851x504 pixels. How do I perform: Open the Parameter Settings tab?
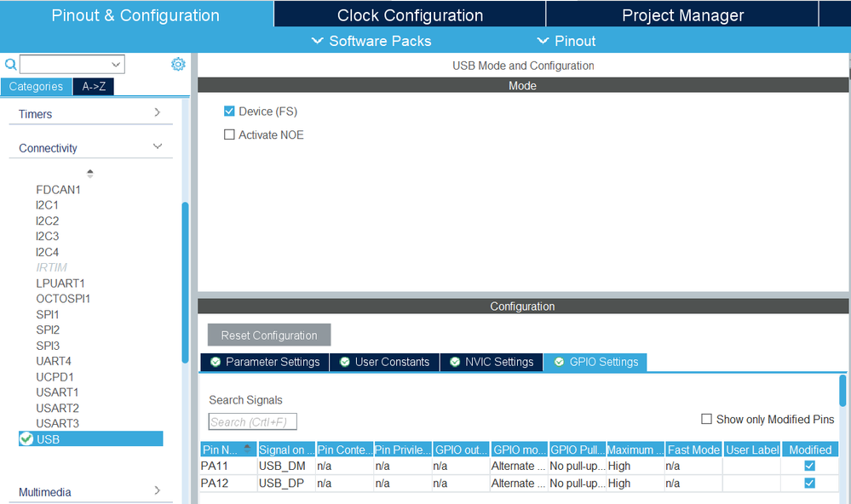point(265,362)
